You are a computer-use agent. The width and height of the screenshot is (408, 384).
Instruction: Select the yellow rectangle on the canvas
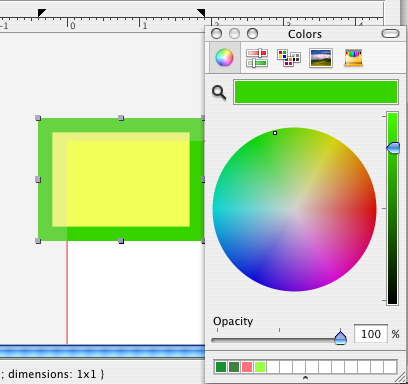click(x=128, y=183)
